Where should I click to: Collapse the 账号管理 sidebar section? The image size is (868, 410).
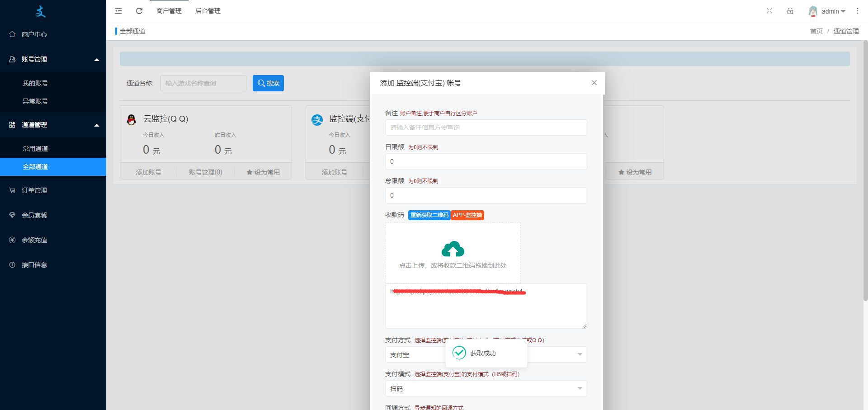(x=96, y=60)
